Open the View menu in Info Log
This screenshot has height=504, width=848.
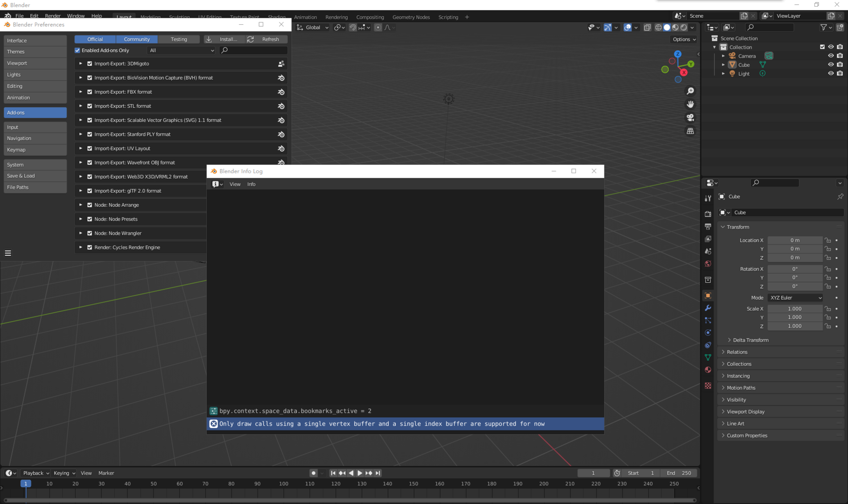click(x=235, y=184)
